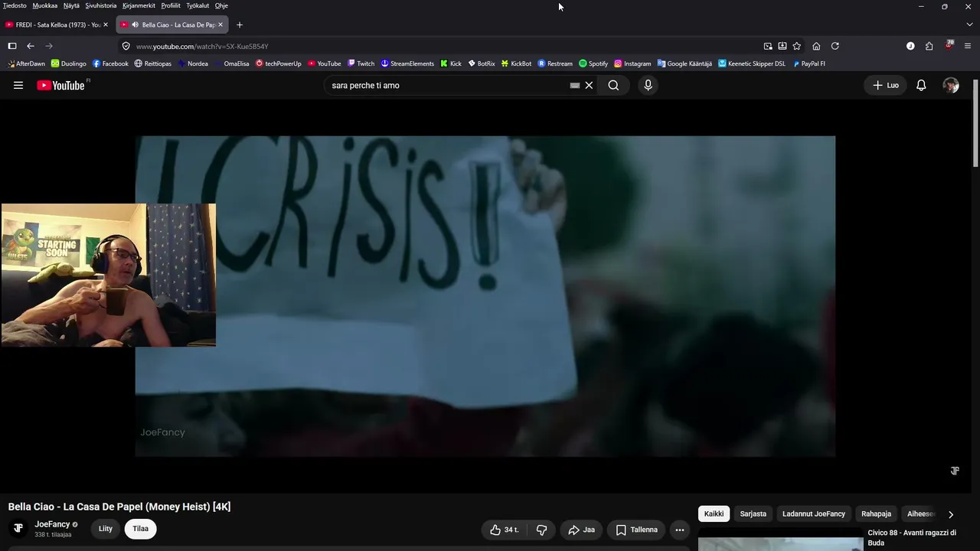
Task: Open the PayPal FI bookmark
Action: point(808,64)
